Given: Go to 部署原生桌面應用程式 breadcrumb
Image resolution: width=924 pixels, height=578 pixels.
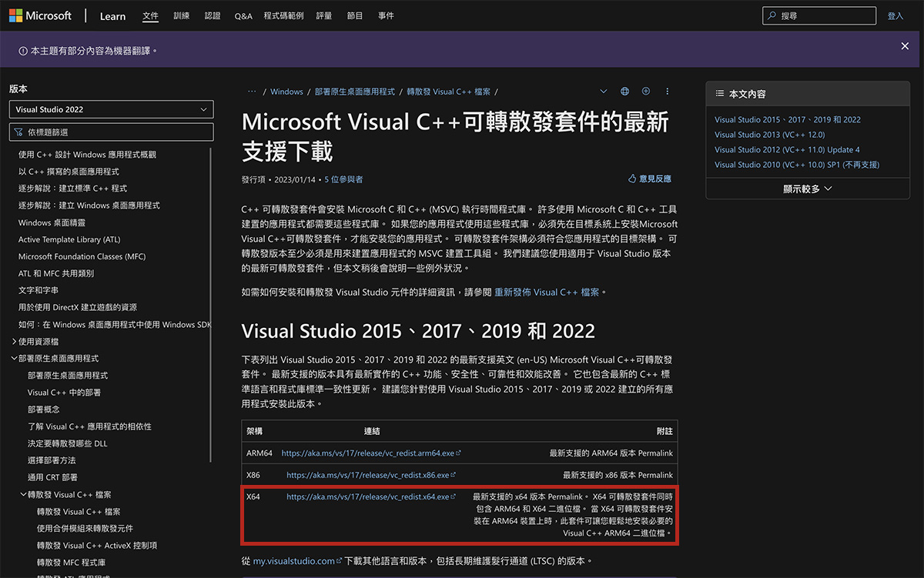Looking at the screenshot, I should pos(354,92).
